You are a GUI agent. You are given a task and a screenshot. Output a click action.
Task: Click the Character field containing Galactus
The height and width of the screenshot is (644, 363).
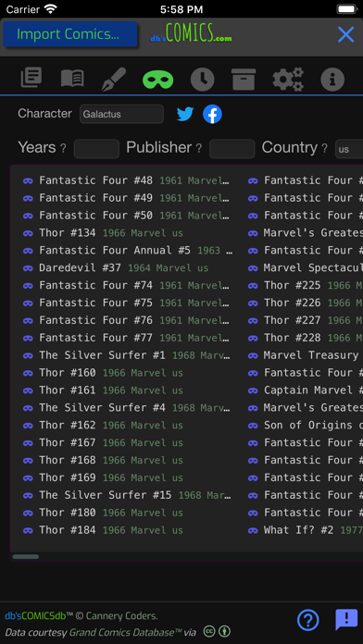point(121,114)
